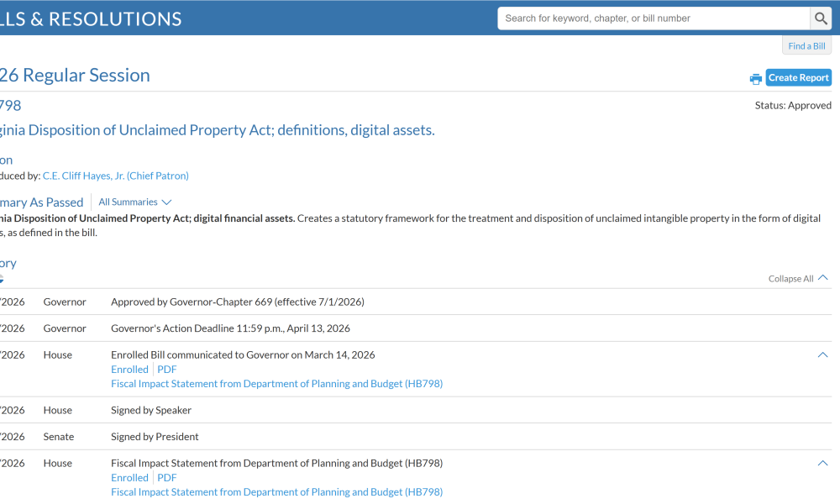Open the Find a Bill button
The height and width of the screenshot is (504, 840).
coord(806,46)
